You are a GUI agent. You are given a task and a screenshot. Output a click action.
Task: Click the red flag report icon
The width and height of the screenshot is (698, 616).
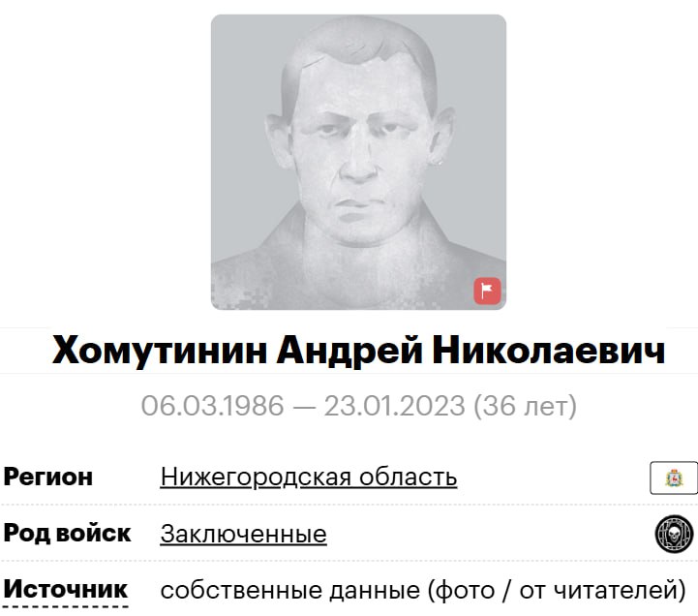487,291
